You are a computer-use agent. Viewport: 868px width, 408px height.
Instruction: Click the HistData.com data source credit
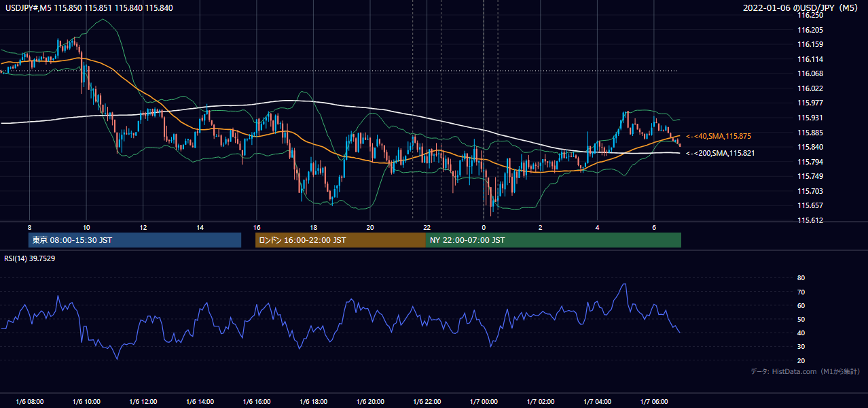point(806,371)
